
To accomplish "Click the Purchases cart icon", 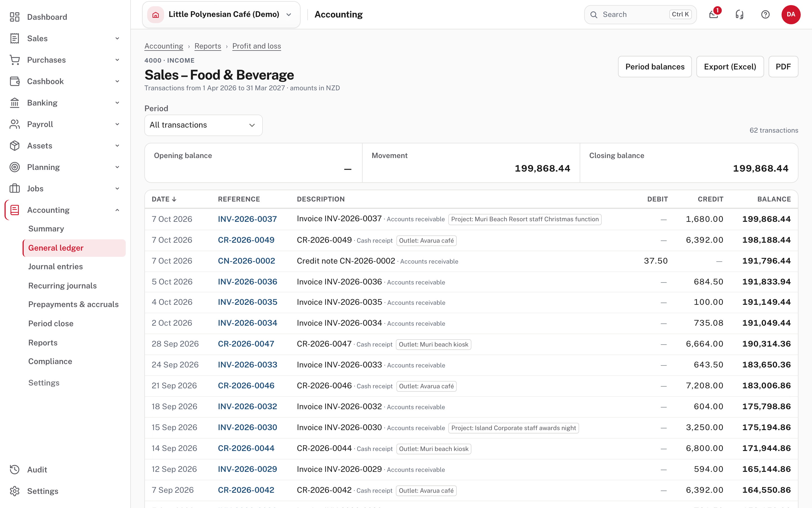I will (x=14, y=60).
